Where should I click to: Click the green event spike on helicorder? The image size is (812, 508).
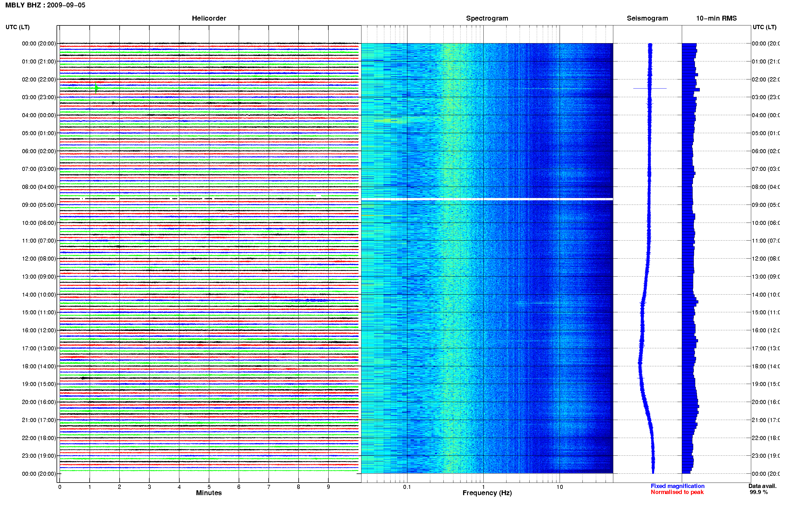point(96,88)
